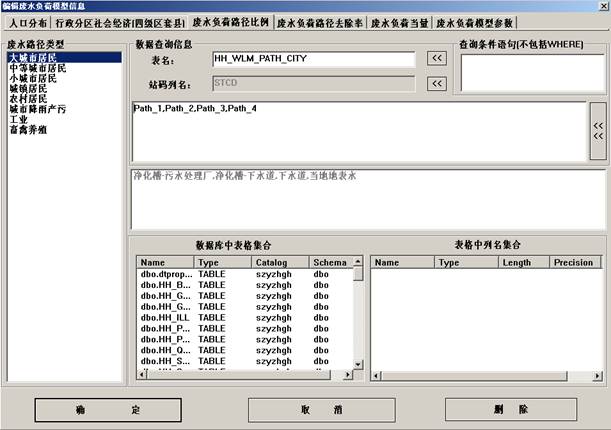Go to the 废水负荷当量 tab

point(400,21)
